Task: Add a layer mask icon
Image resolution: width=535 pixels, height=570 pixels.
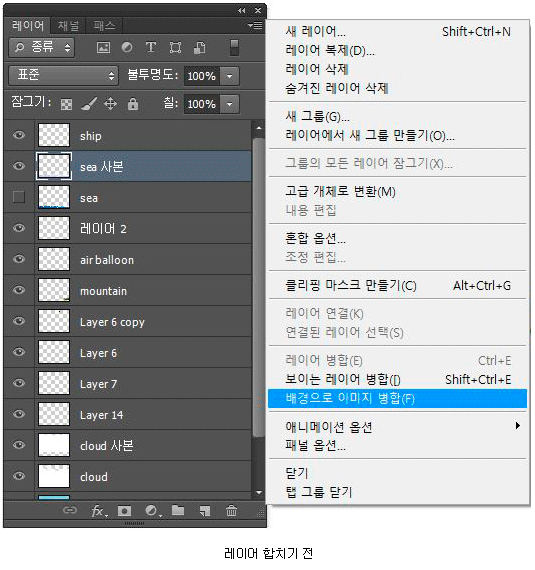Action: (x=124, y=511)
